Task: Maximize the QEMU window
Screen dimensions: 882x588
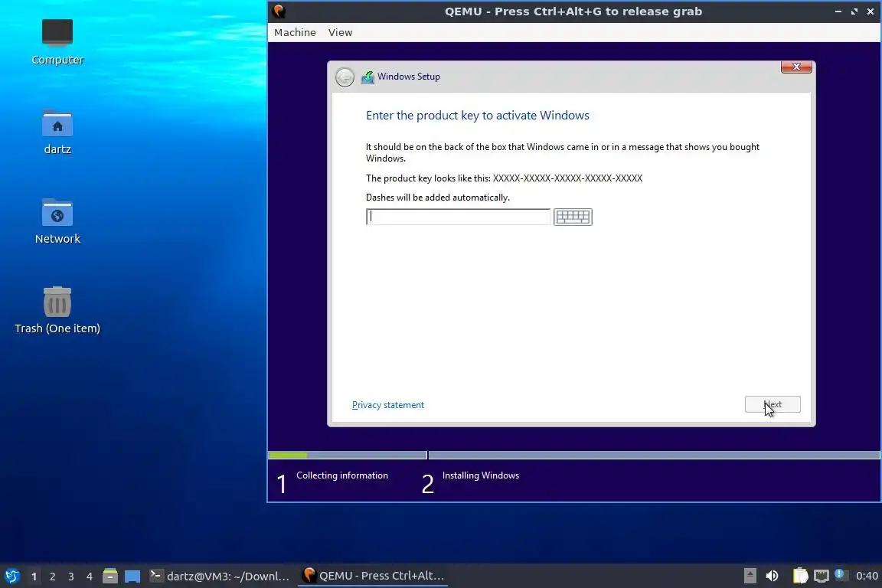Action: 854,11
